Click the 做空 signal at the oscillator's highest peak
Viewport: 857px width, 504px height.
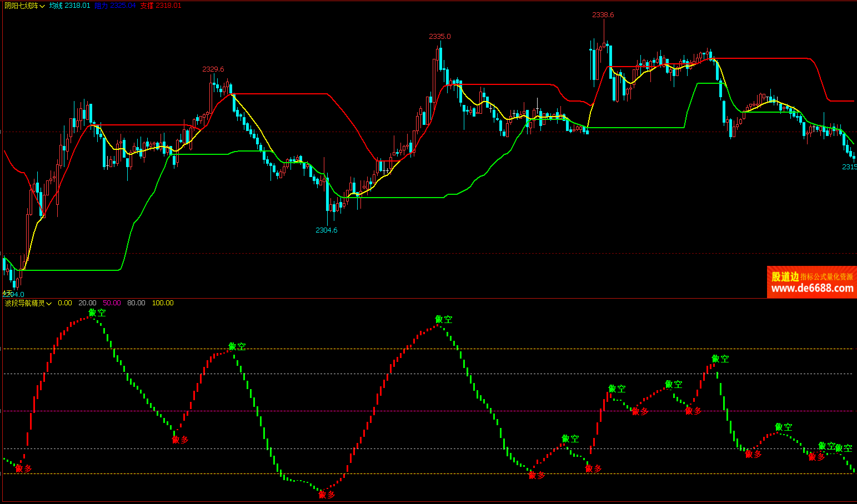[97, 313]
